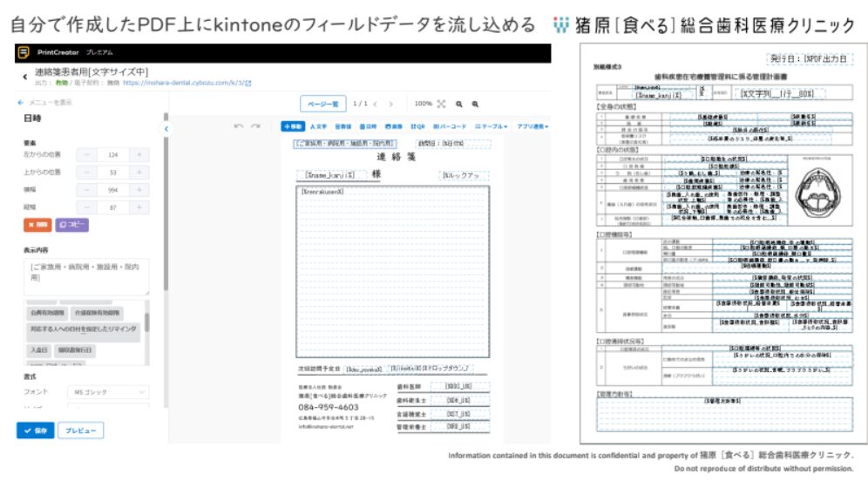Click the PrintCreator logo icon
This screenshot has height=488, width=868.
[24, 52]
